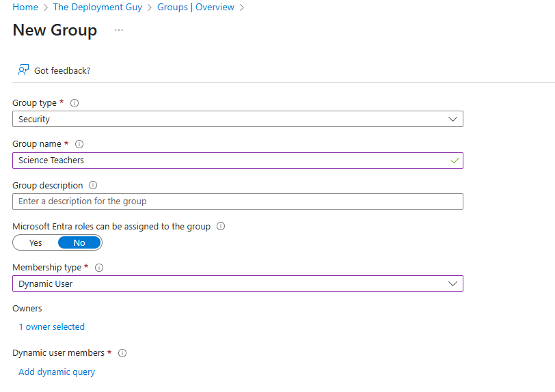This screenshot has height=392, width=555.
Task: Click info icon beside Group description
Action: (93, 185)
